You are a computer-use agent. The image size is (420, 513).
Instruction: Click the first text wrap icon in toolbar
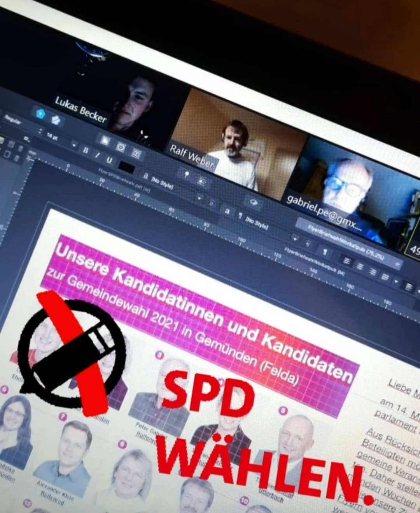pyautogui.click(x=105, y=140)
